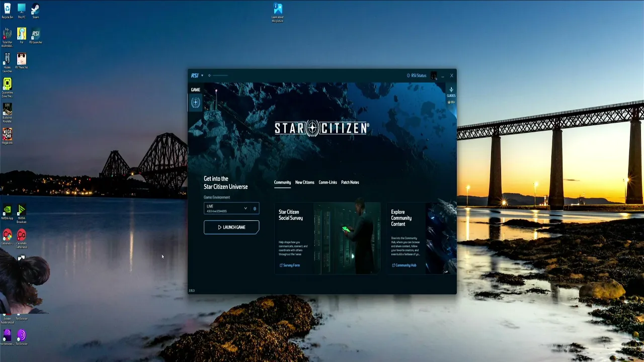Screen dimensions: 644x362
Task: Select the Quarantine Zone desktop shortcut
Action: pos(8,87)
